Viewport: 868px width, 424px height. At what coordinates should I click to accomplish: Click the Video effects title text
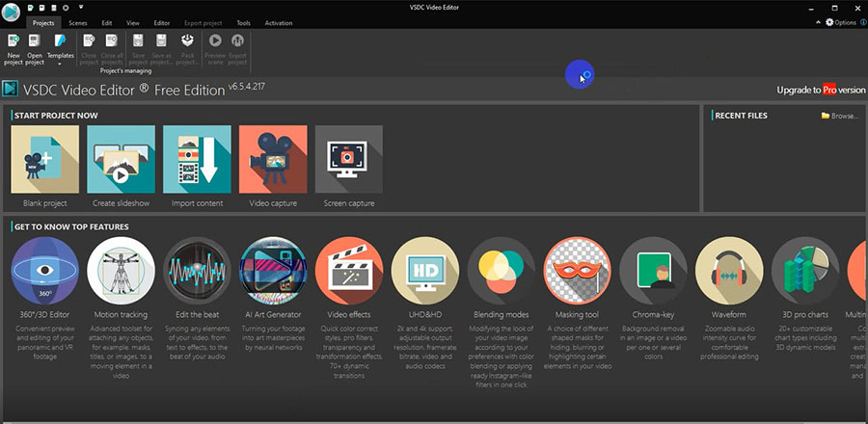[349, 314]
